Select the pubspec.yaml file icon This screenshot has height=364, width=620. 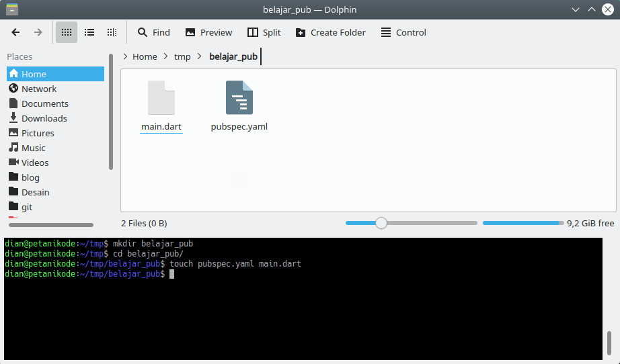coord(239,98)
